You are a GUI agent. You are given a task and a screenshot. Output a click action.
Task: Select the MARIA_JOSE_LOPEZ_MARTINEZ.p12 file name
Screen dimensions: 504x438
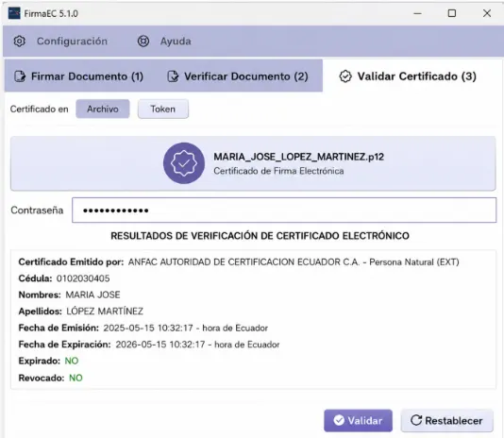click(299, 157)
